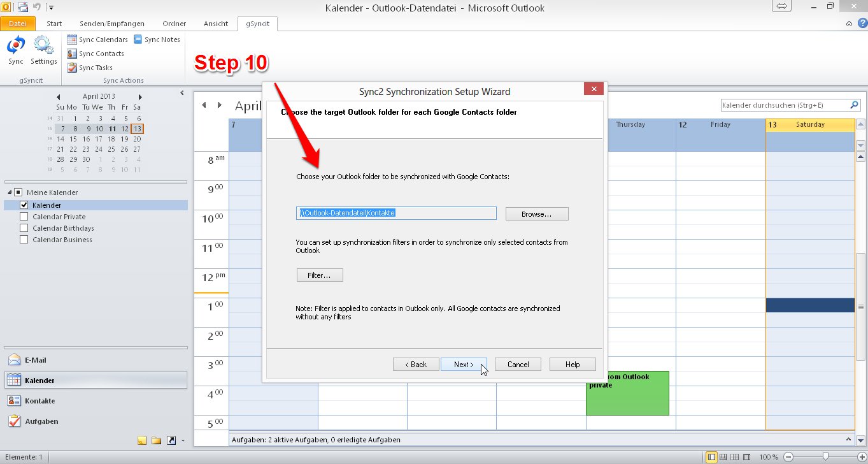Collapse the Meine Kalender group
The height and width of the screenshot is (464, 868).
10,192
